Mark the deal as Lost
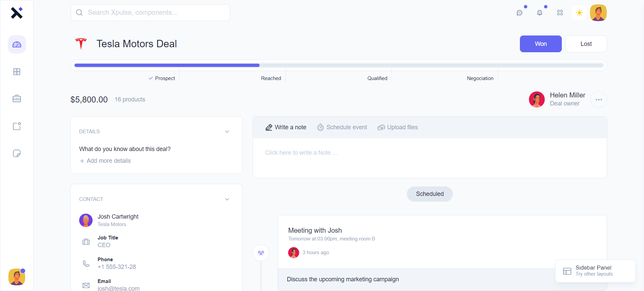644x291 pixels. pyautogui.click(x=586, y=44)
